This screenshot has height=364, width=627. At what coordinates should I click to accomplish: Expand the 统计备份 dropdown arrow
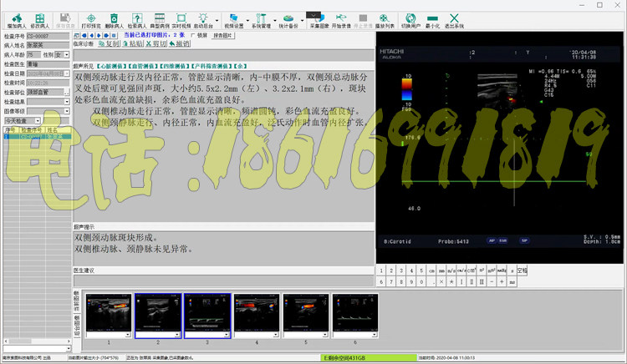[302, 21]
